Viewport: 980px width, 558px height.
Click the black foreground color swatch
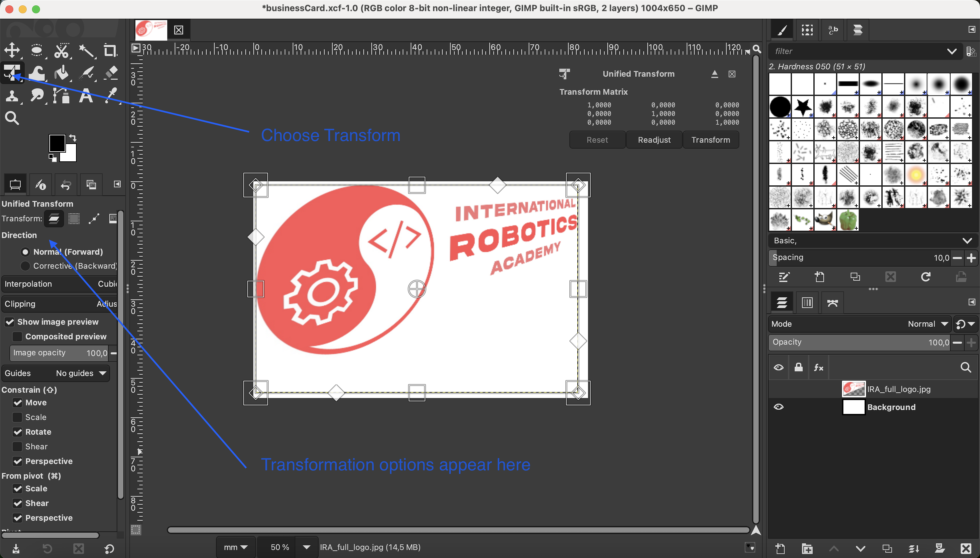coord(56,144)
